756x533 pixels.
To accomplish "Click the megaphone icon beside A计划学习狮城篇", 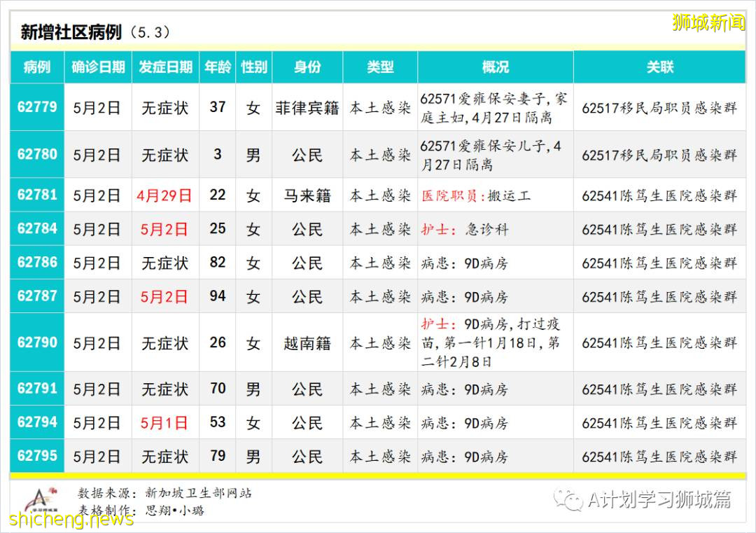I will coord(568,499).
